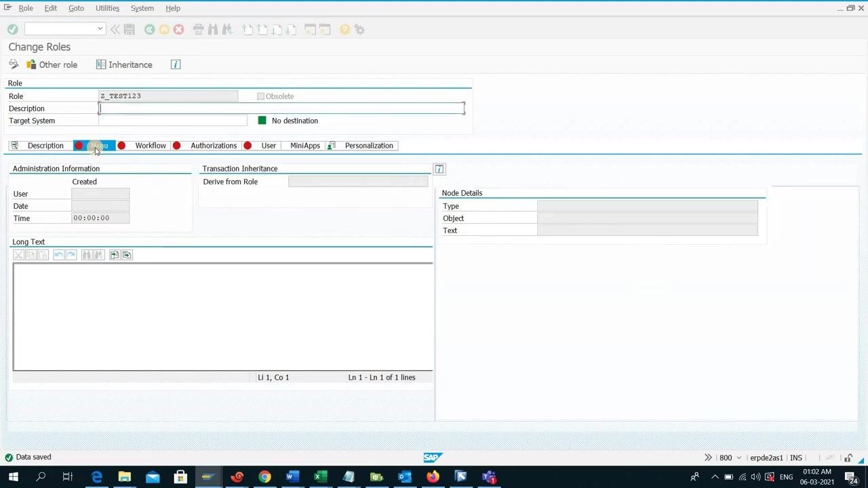Click the yellow Exit icon

[164, 29]
